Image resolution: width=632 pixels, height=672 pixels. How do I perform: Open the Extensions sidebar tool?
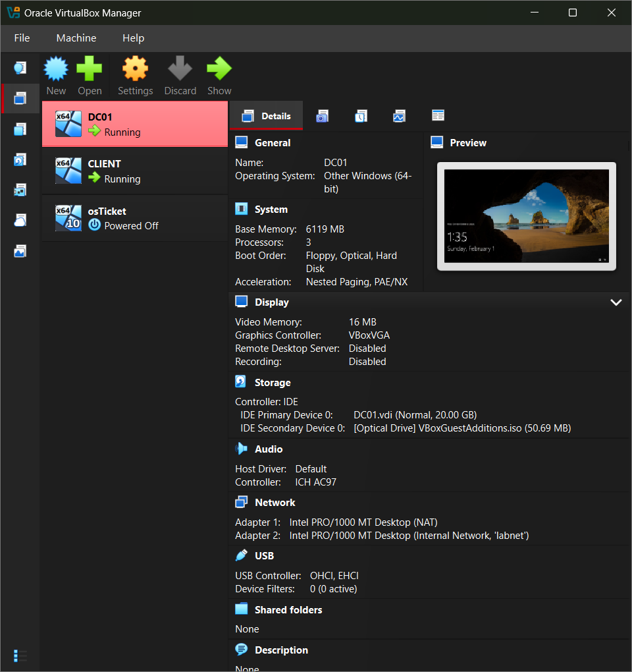20,129
